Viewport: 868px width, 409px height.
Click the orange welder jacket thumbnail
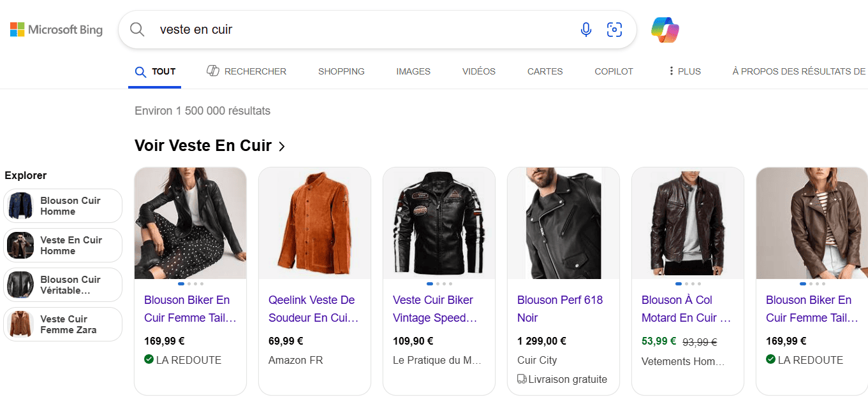314,223
